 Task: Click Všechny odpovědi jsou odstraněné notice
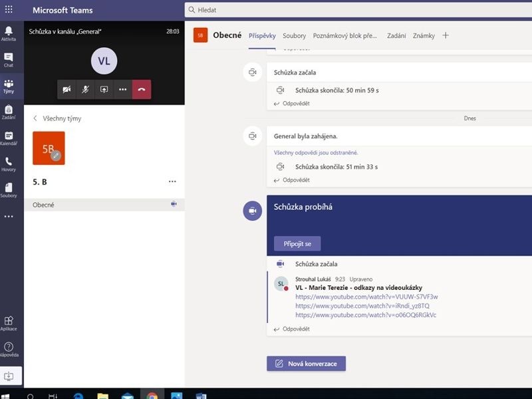[x=316, y=153]
